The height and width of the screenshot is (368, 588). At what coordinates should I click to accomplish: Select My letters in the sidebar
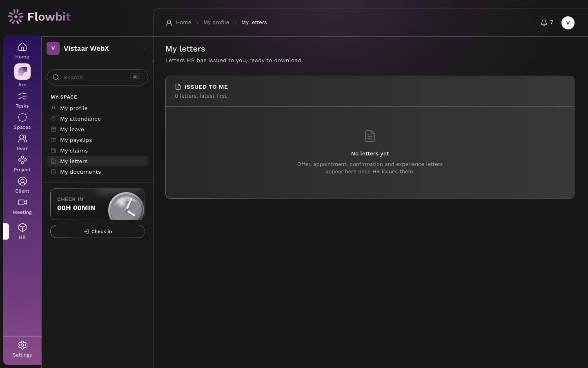(x=98, y=161)
